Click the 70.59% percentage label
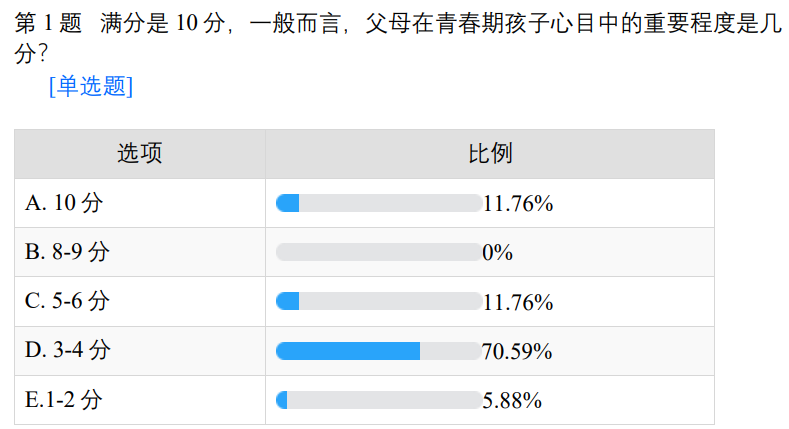The image size is (789, 429). pos(518,351)
